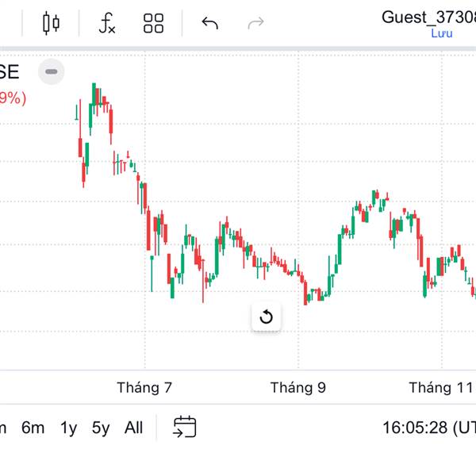Click the redo arrow
Image resolution: width=476 pixels, height=476 pixels.
(x=255, y=23)
